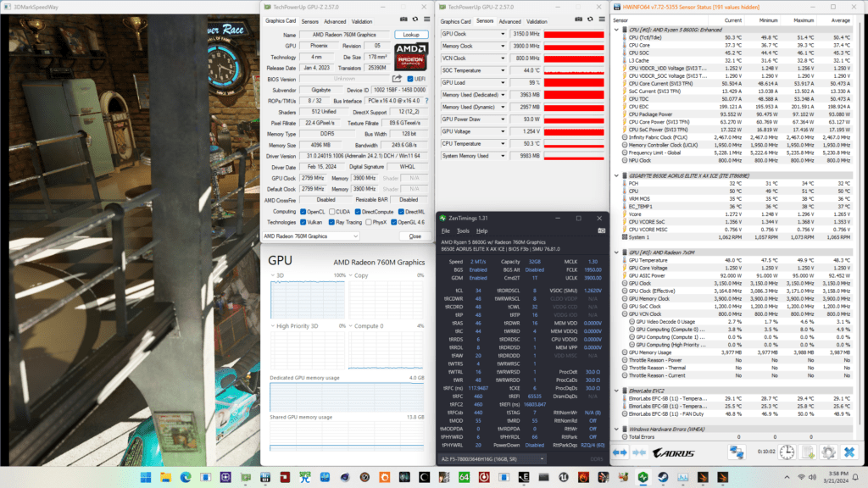Click HWiNFO collapse arrows icon

pos(639,452)
